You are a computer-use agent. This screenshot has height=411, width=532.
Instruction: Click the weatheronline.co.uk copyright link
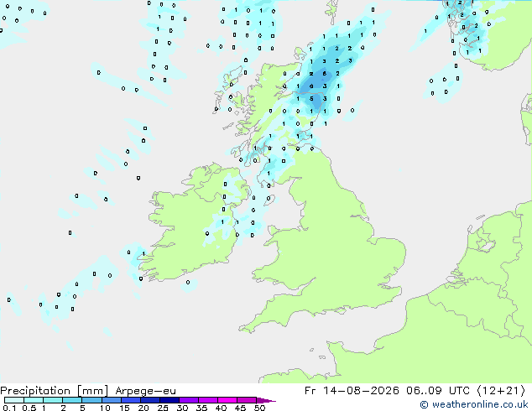474,404
